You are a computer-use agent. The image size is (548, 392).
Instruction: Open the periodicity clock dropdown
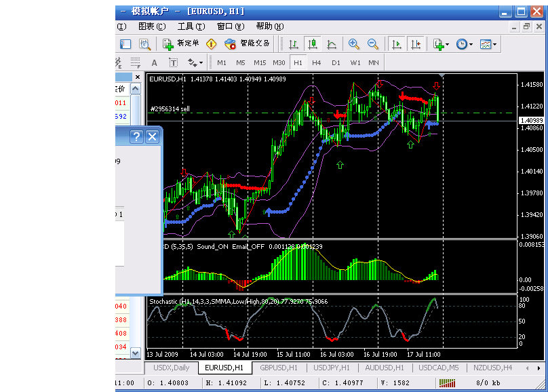[465, 44]
